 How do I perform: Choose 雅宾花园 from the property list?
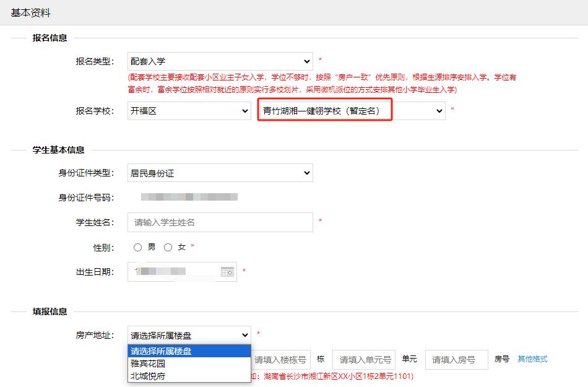point(148,363)
